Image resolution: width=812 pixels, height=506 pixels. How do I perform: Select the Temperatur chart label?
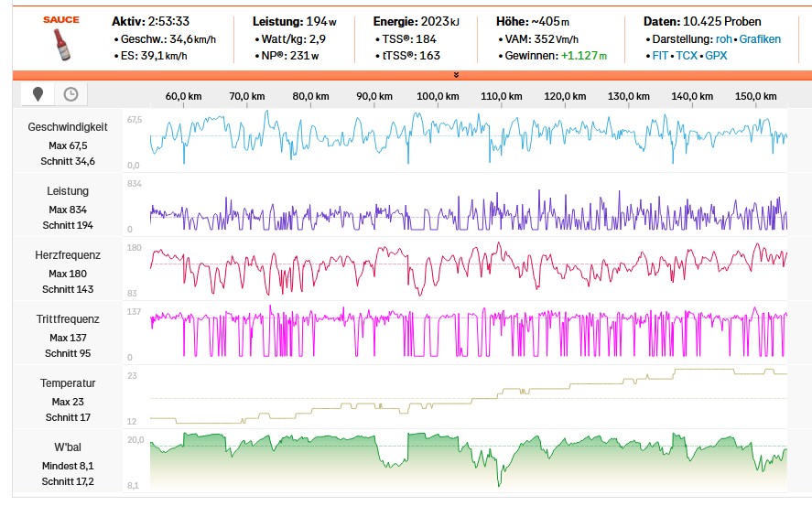click(68, 383)
